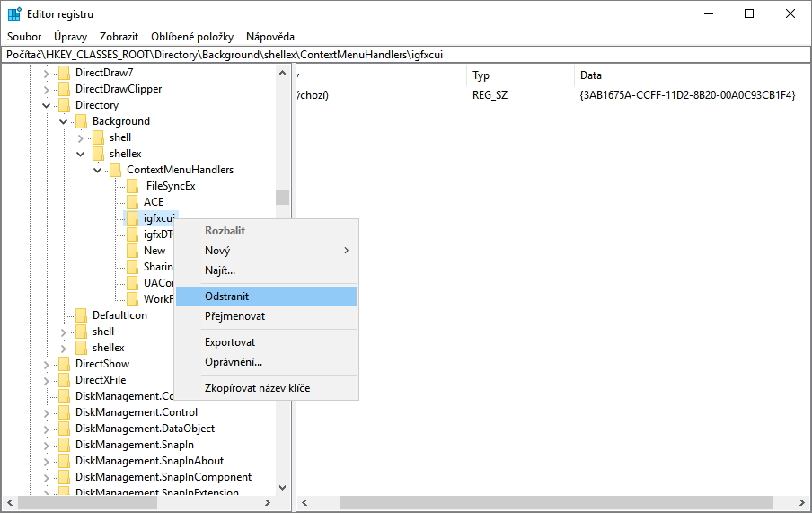
Task: Click the DirectDraw7 folder icon
Action: point(64,73)
